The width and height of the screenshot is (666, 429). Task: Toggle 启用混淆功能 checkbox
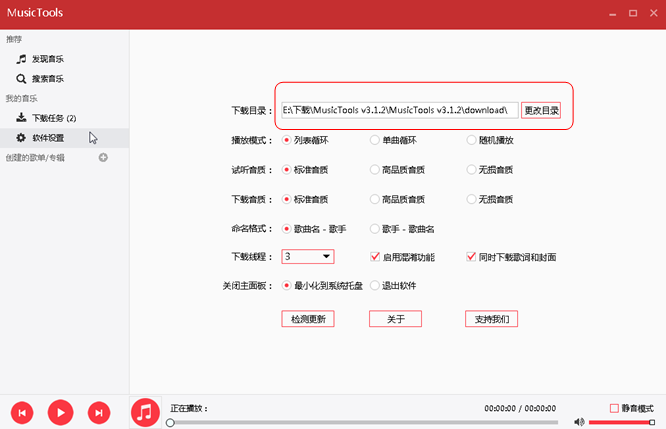point(375,257)
